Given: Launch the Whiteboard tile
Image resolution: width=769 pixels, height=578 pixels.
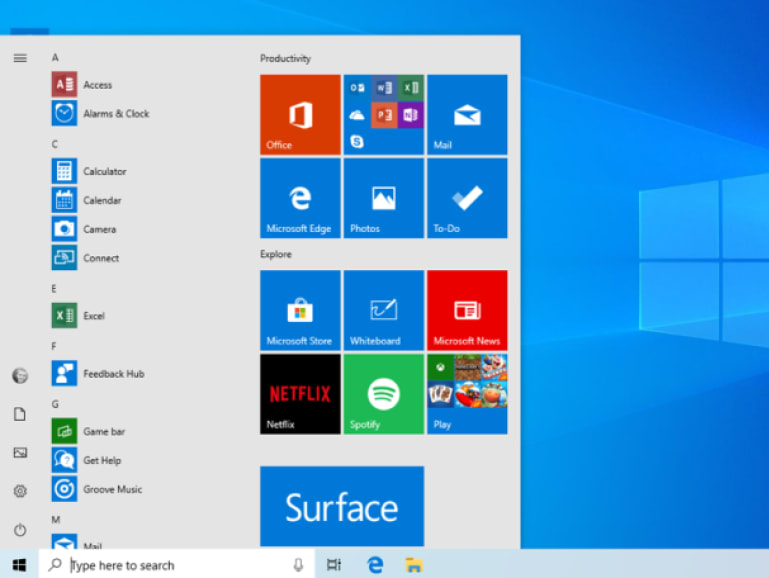Looking at the screenshot, I should point(384,310).
